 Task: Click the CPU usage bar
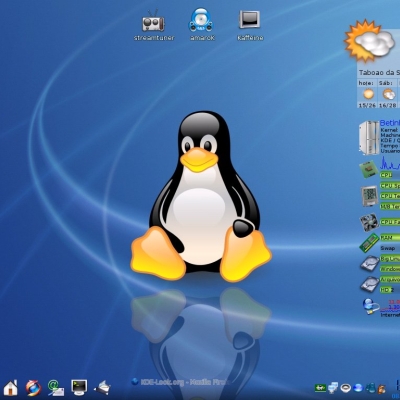click(390, 175)
